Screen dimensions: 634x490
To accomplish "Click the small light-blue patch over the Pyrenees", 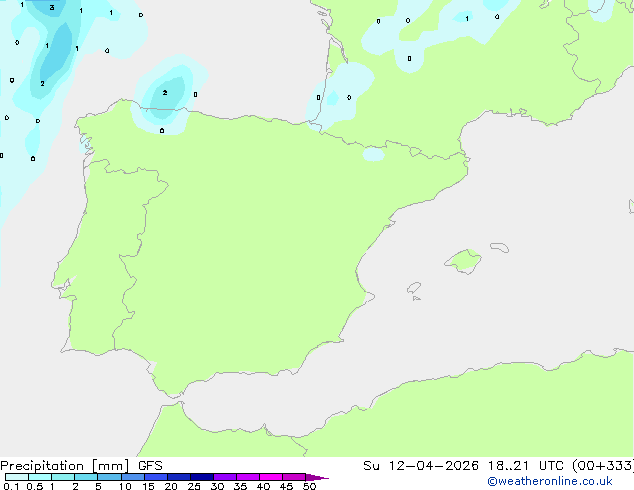I will [373, 154].
